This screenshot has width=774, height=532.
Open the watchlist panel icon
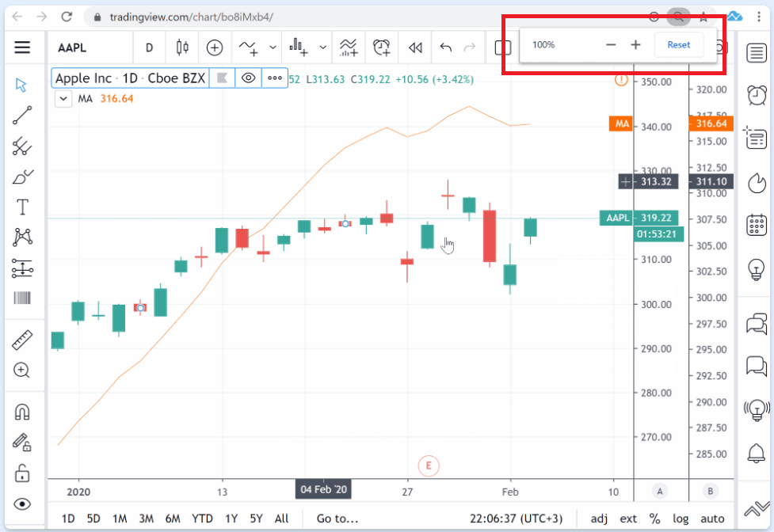(x=757, y=53)
